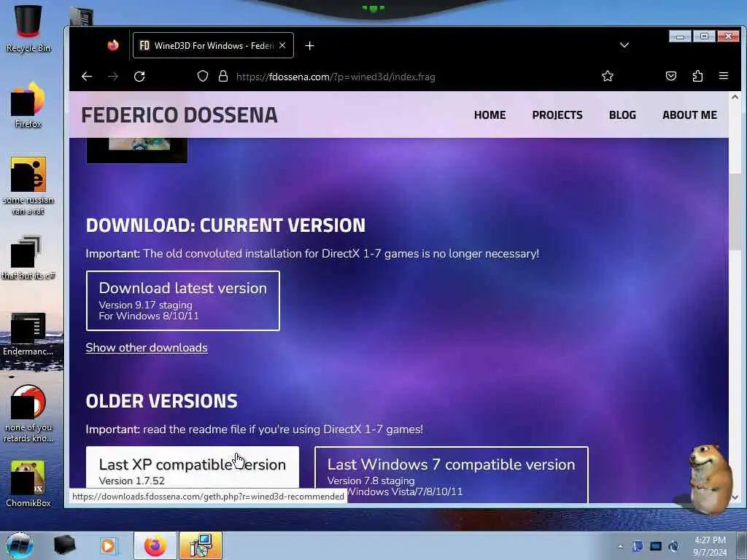View site security via padlock icon
The width and height of the screenshot is (747, 560).
(223, 76)
